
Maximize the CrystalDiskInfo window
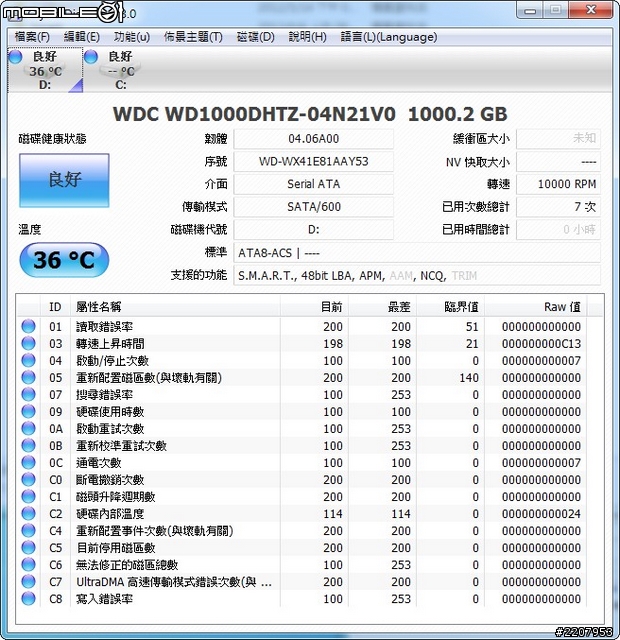coord(556,10)
